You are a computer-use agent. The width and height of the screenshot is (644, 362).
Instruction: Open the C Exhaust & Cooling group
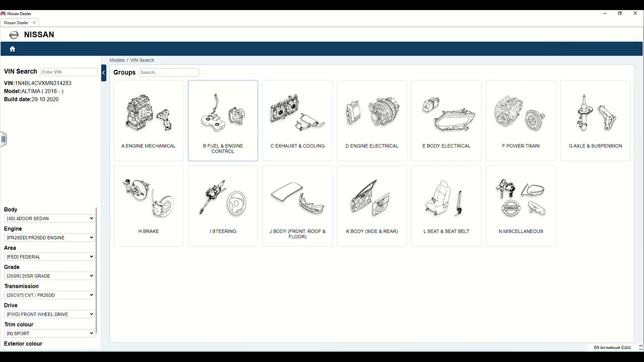coord(297,121)
